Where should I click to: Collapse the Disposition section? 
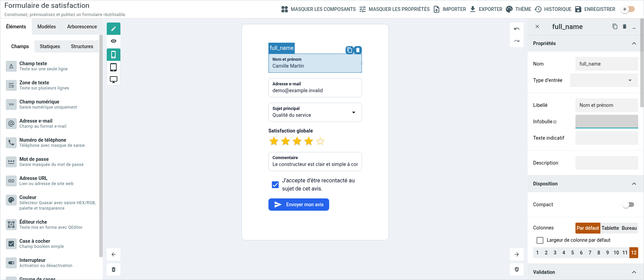coord(585,184)
